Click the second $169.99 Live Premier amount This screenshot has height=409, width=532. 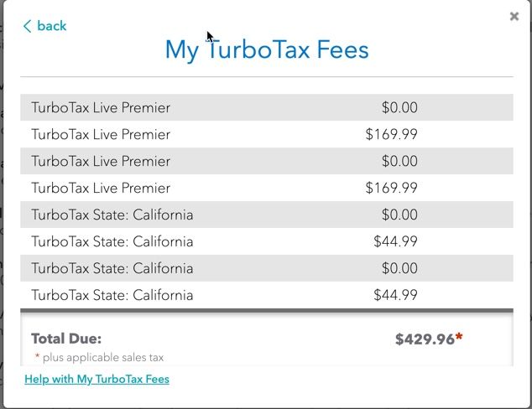coord(391,188)
